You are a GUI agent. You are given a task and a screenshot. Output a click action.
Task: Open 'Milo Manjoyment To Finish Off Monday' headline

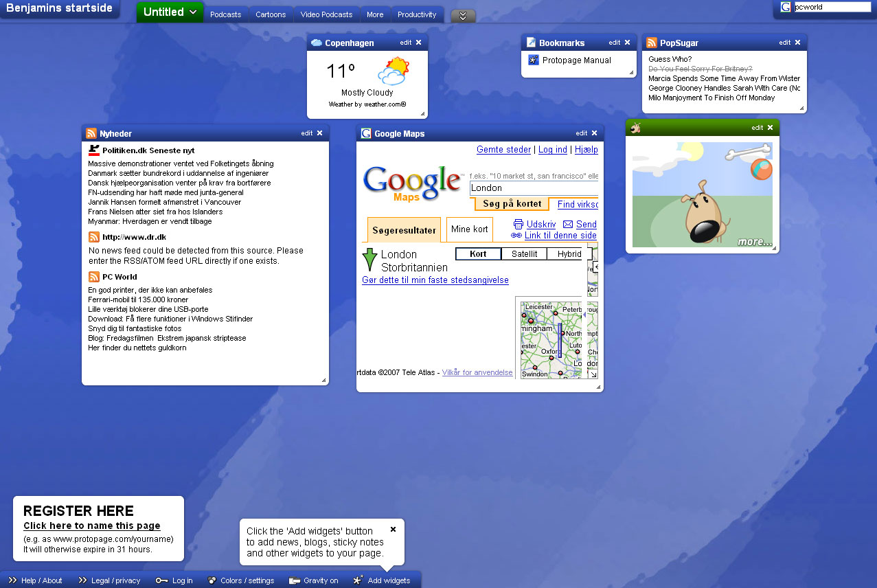pyautogui.click(x=711, y=98)
